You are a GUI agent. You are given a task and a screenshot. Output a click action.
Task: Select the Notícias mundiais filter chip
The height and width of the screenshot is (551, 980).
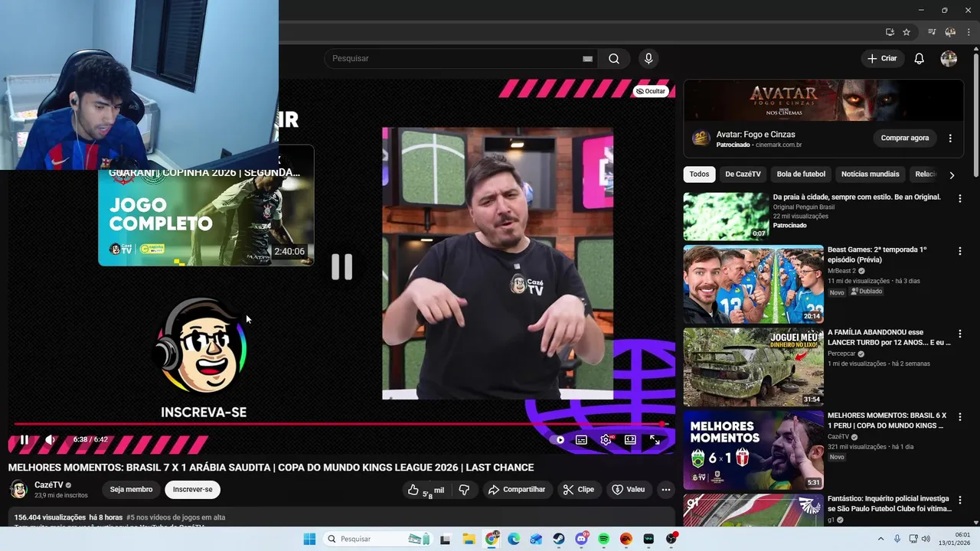(x=870, y=174)
